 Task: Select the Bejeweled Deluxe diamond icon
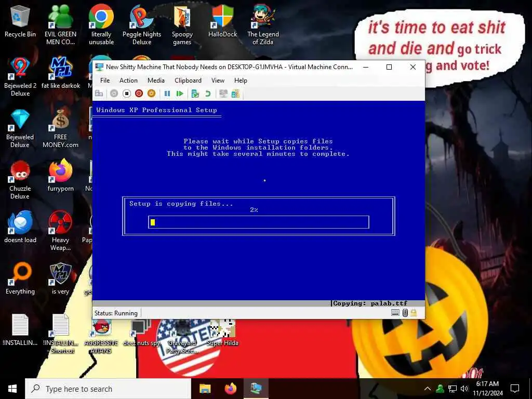coord(20,128)
